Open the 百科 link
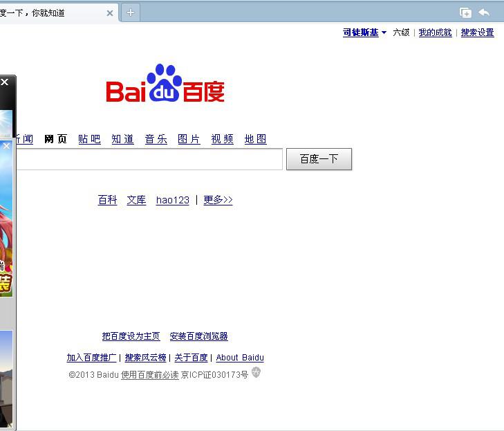Image resolution: width=504 pixels, height=431 pixels. tap(107, 200)
